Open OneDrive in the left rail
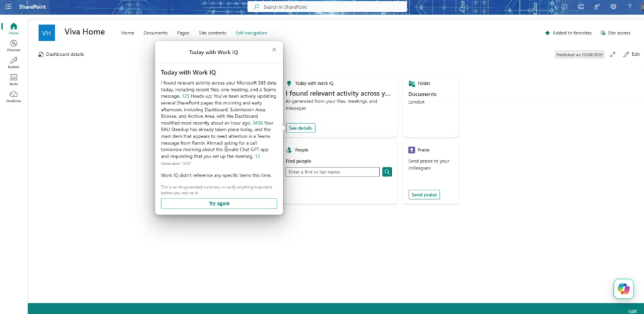Image resolution: width=644 pixels, height=314 pixels. 14,97
